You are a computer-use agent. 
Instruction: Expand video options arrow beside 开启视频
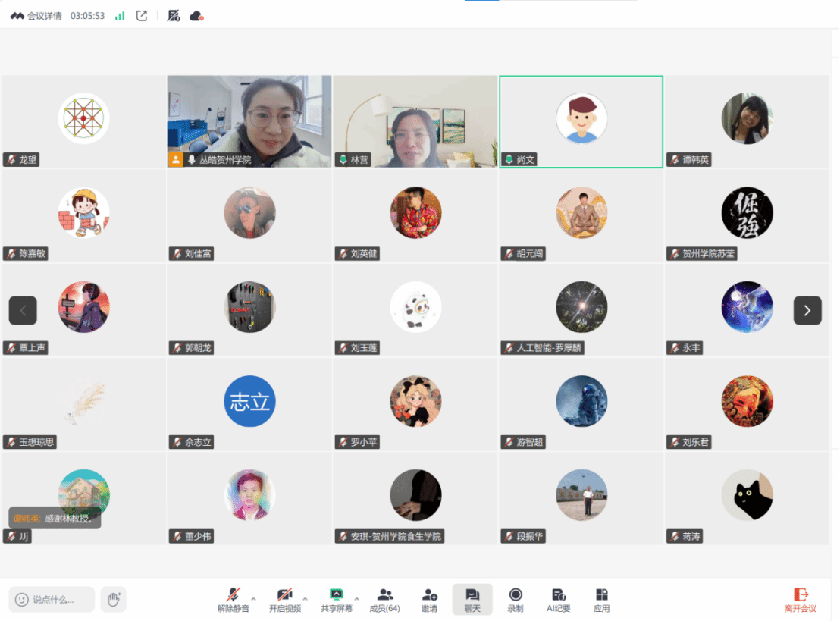305,597
